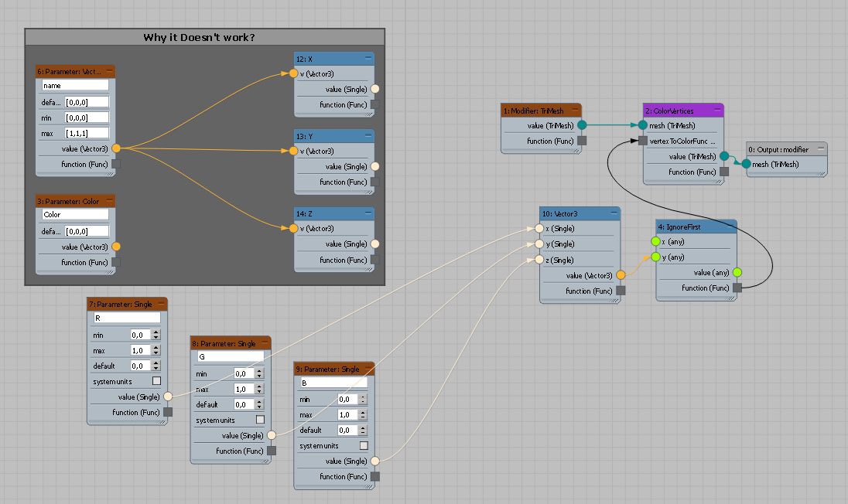Click the function (Func) port of IgnoreFirst

[737, 288]
